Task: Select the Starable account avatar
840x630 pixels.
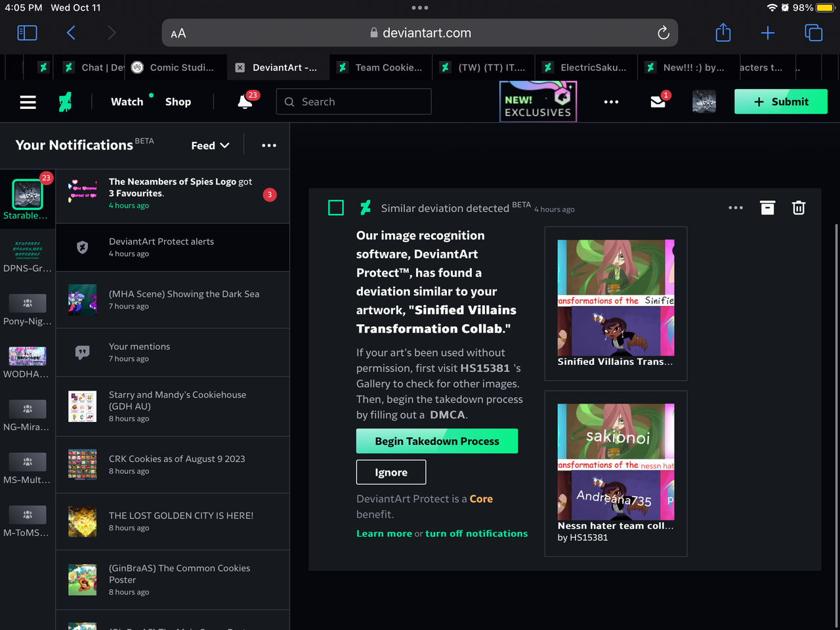Action: (28, 194)
